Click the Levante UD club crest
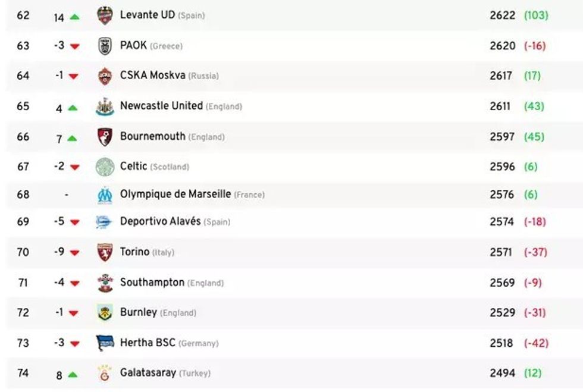The height and width of the screenshot is (392, 583). point(105,15)
